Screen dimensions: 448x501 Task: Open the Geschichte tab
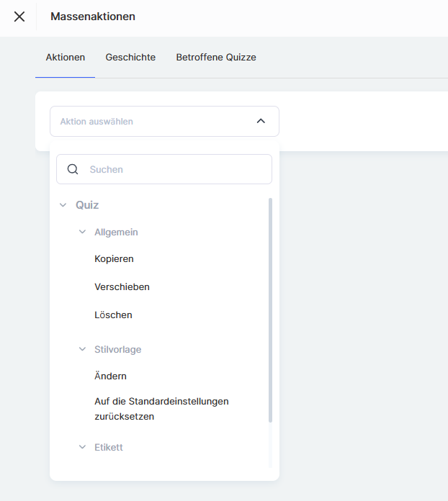coord(130,58)
